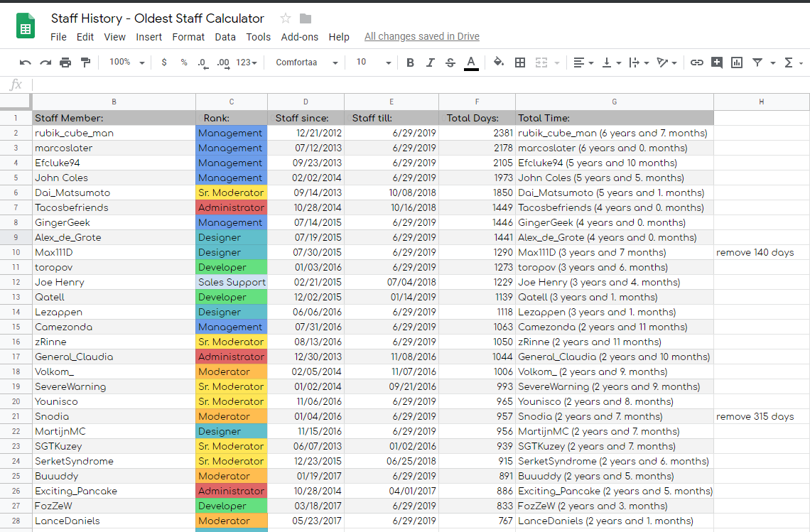Screen dimensions: 810x532
Task: Open the Data menu
Action: [x=225, y=37]
